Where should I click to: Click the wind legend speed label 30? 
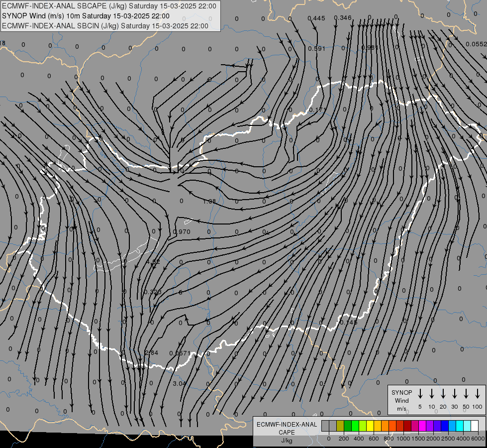click(455, 407)
